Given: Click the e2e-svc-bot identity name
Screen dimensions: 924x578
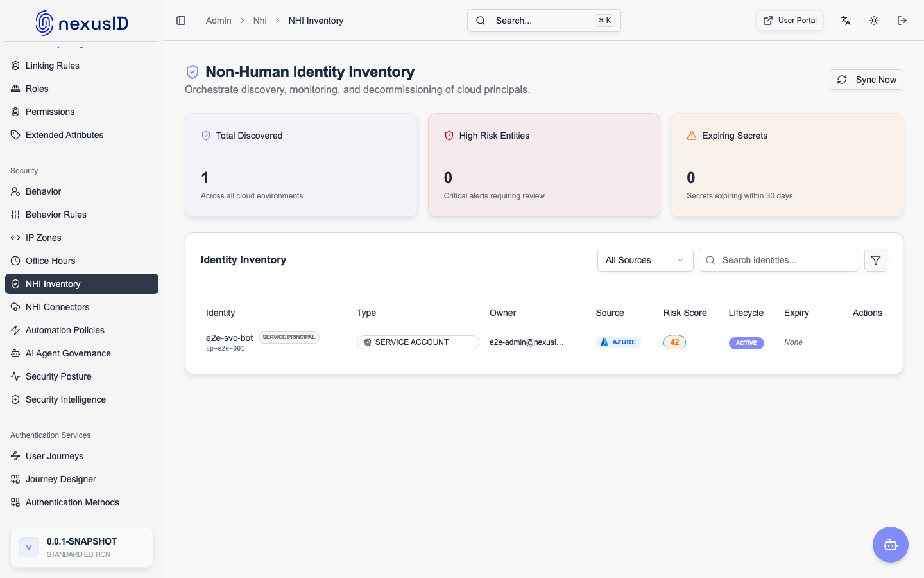Looking at the screenshot, I should pos(229,338).
